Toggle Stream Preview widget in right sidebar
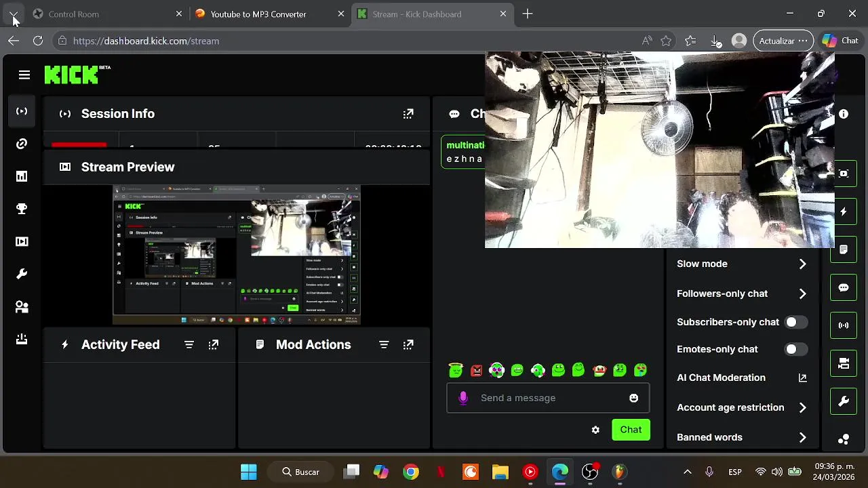Viewport: 868px width, 488px height. point(844,174)
